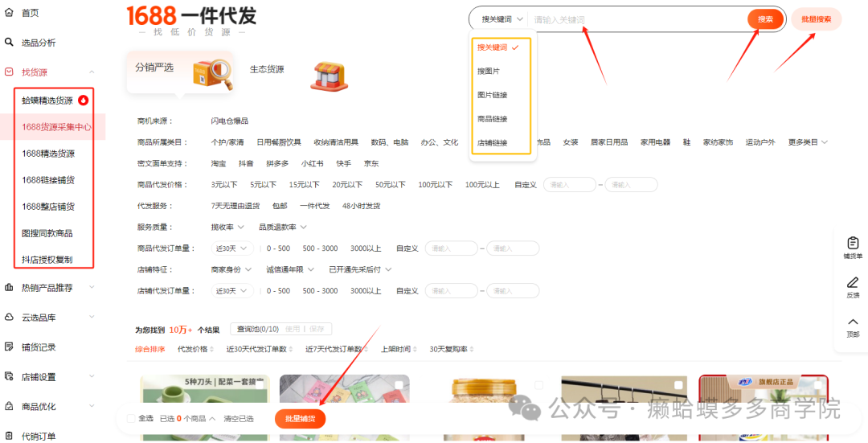Expand the 热销产品推荐 sidebar section
Viewport: 868px width, 443px height.
click(x=92, y=287)
